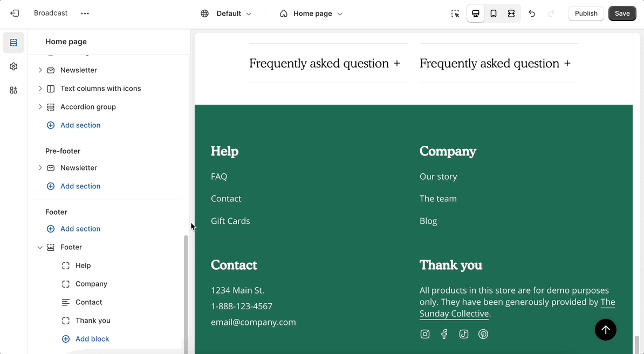Toggle the preview inspector tool
Viewport: 644px width, 354px height.
[x=455, y=13]
